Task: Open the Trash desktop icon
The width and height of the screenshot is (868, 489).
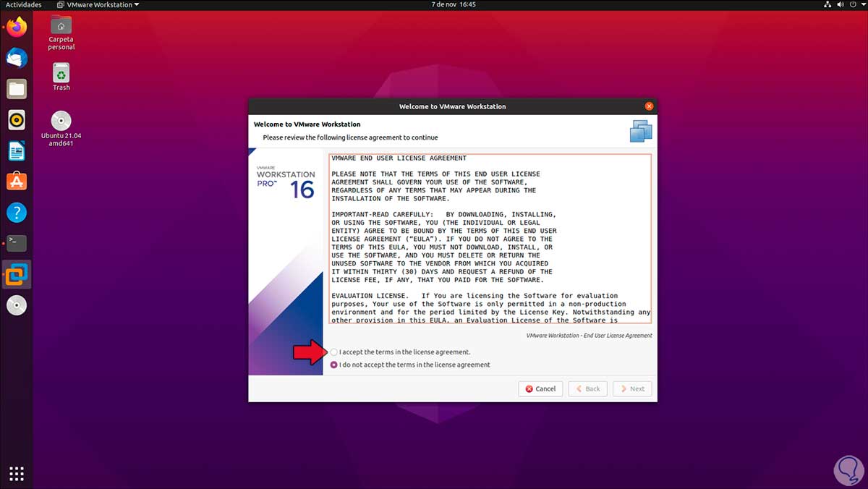Action: tap(61, 77)
